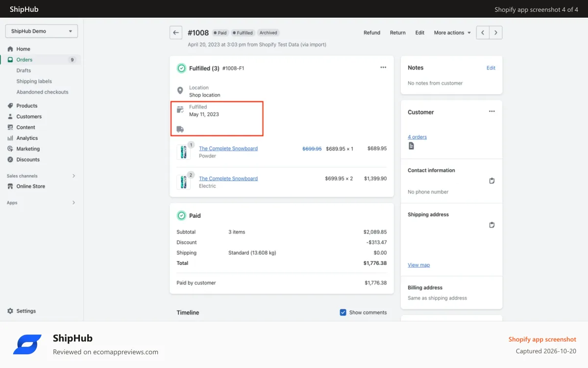This screenshot has height=368, width=588.
Task: Click the View map link
Action: point(418,265)
